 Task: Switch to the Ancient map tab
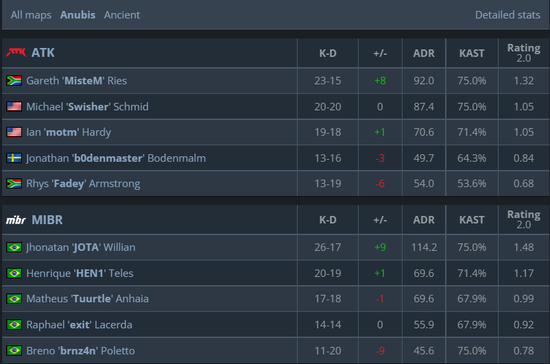(x=122, y=15)
